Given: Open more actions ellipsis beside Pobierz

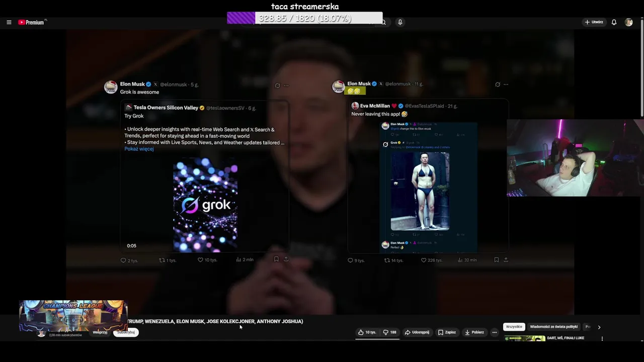Looking at the screenshot, I should point(495,332).
